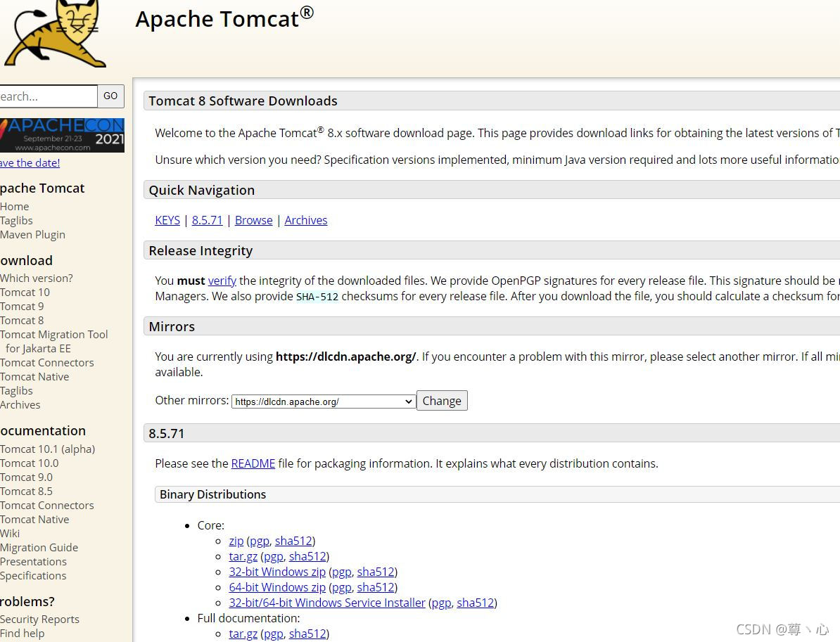Download 32-bit/64-bit Windows Service Installer
Screen dimensions: 840x642
(x=327, y=603)
